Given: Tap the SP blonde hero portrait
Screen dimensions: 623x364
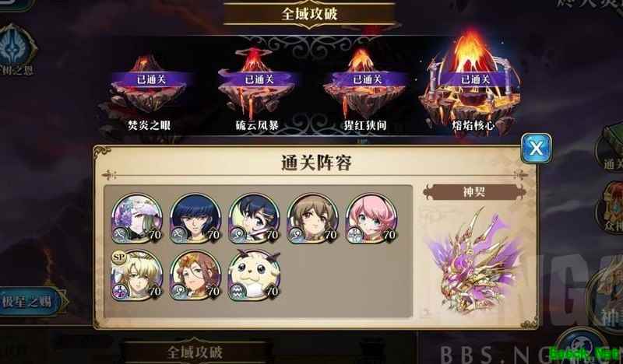Looking at the screenshot, I should click(x=137, y=275).
